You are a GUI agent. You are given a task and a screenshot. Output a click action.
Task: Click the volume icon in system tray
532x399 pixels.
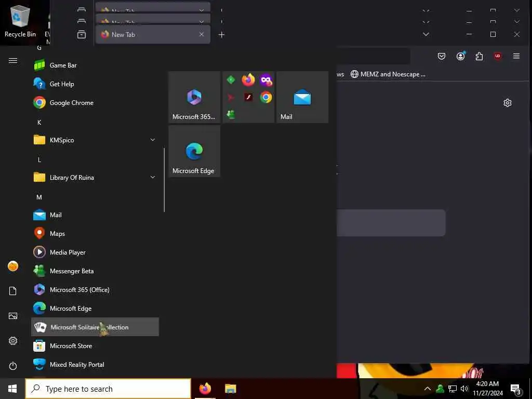coord(464,389)
